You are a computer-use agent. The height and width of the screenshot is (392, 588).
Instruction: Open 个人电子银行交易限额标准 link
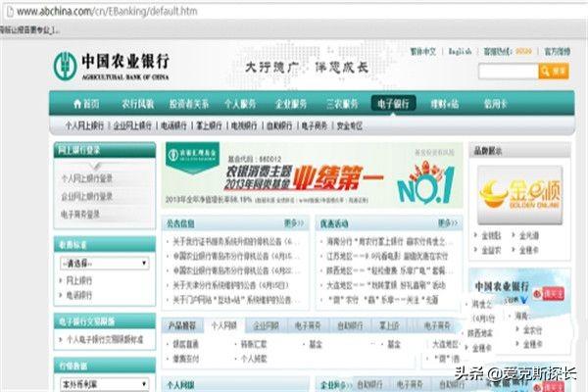pos(105,339)
